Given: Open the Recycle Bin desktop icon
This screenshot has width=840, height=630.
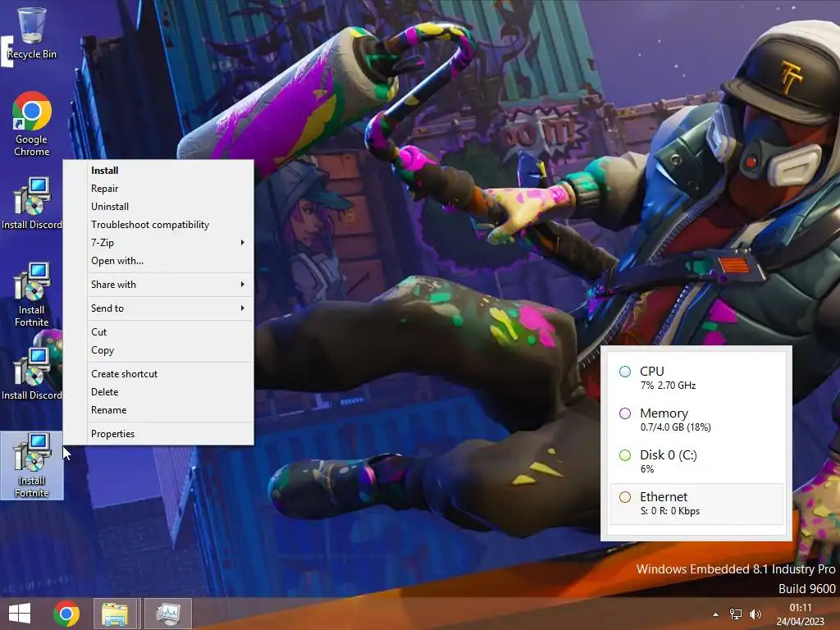Looking at the screenshot, I should pyautogui.click(x=32, y=34).
